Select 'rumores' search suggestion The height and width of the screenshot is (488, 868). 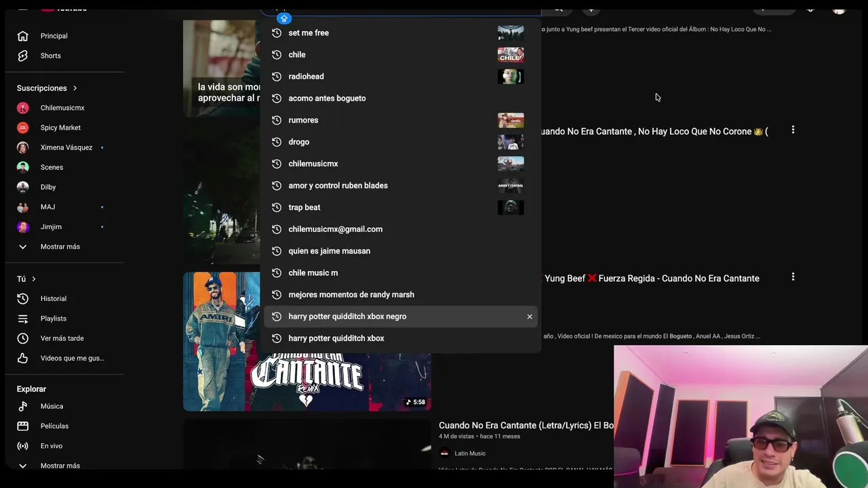pos(400,120)
